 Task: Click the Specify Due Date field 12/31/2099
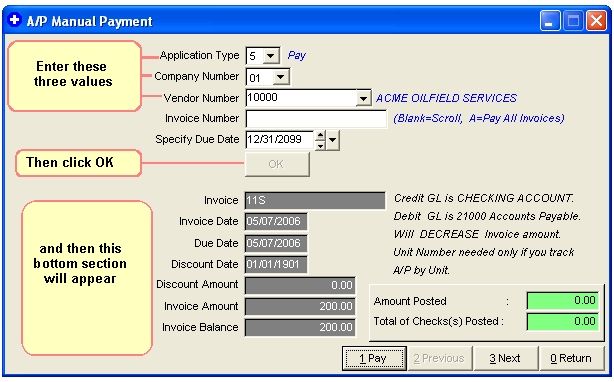pyautogui.click(x=280, y=140)
